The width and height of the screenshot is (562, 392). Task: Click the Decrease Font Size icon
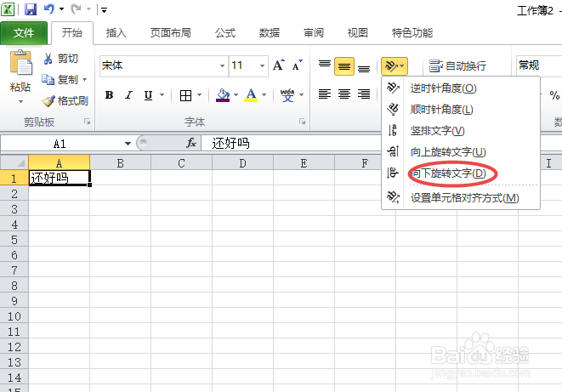pos(297,65)
